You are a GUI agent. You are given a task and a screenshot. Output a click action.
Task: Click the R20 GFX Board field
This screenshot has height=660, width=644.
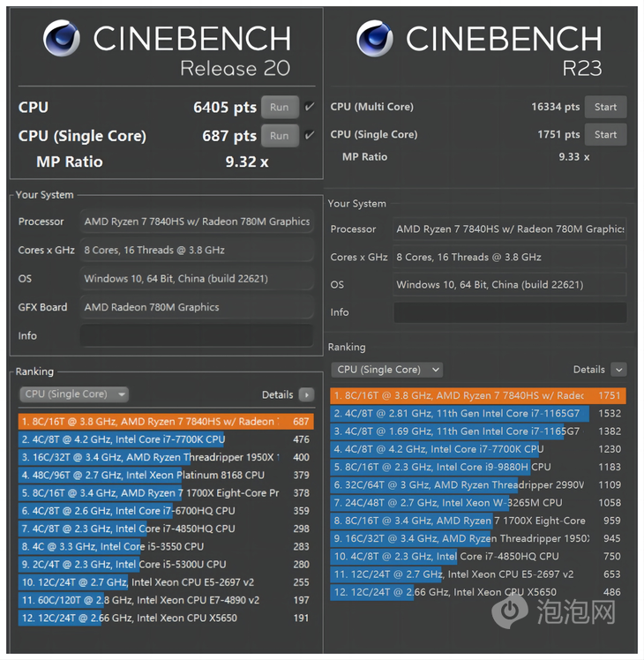coord(197,307)
